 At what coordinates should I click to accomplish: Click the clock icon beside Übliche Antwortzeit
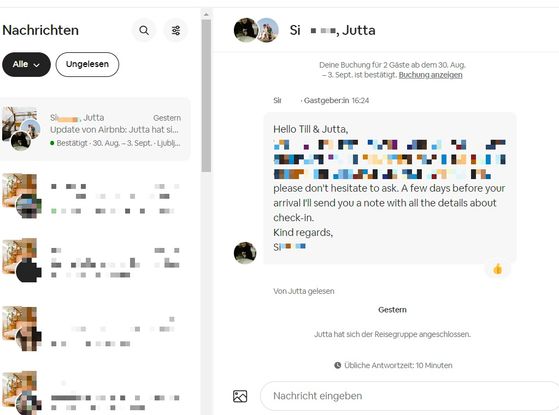coord(337,365)
